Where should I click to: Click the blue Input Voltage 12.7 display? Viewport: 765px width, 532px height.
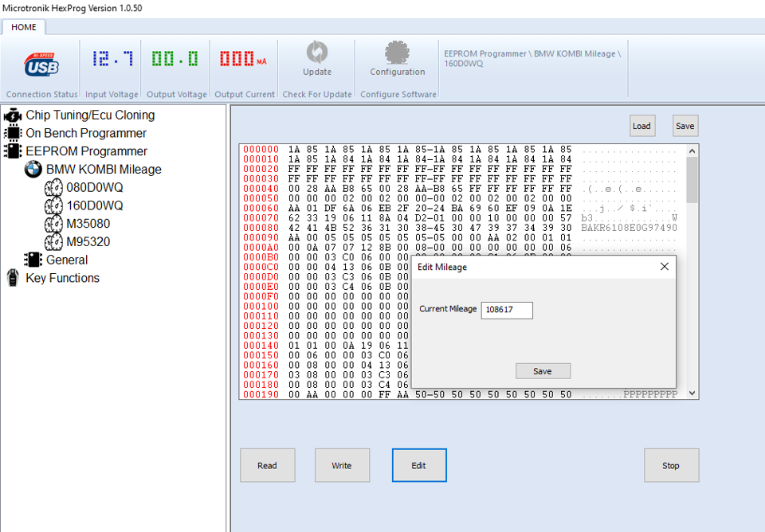[112, 59]
